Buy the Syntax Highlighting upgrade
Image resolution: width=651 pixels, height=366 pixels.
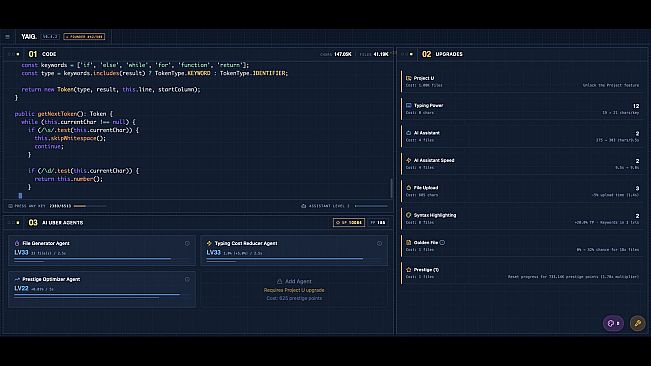522,218
